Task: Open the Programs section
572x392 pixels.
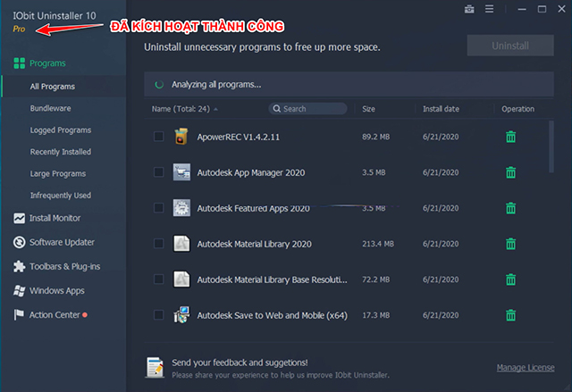Action: (47, 63)
